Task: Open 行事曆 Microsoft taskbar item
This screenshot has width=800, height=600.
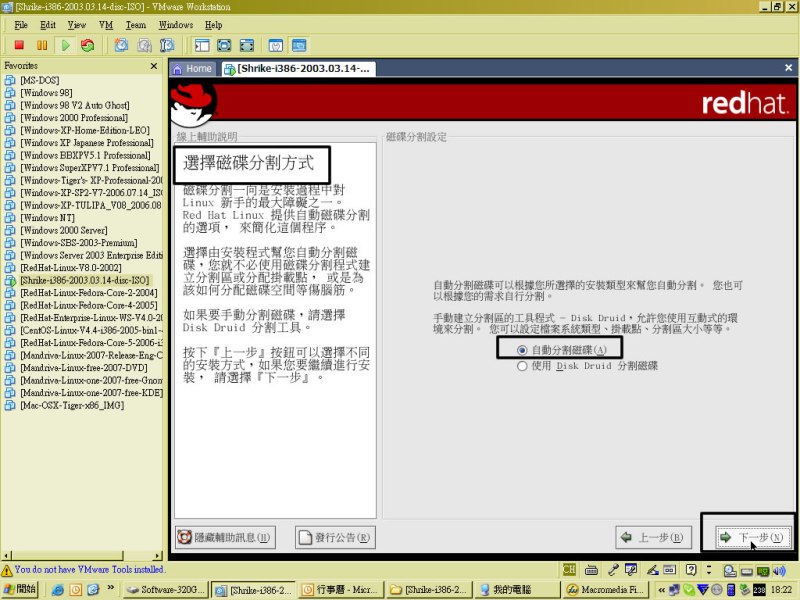Action: [340, 590]
